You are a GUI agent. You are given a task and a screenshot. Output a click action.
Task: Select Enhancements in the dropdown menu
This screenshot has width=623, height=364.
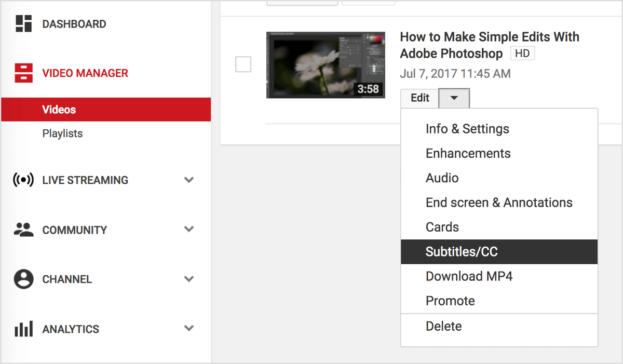pos(499,154)
